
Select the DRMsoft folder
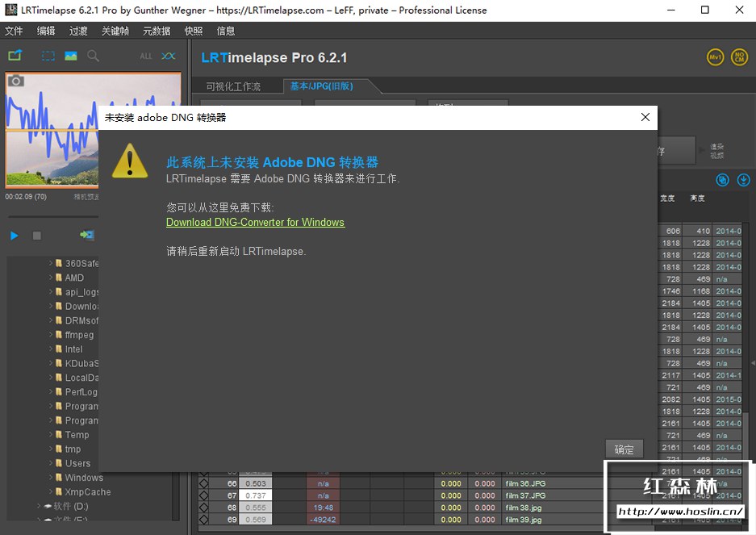pos(77,320)
